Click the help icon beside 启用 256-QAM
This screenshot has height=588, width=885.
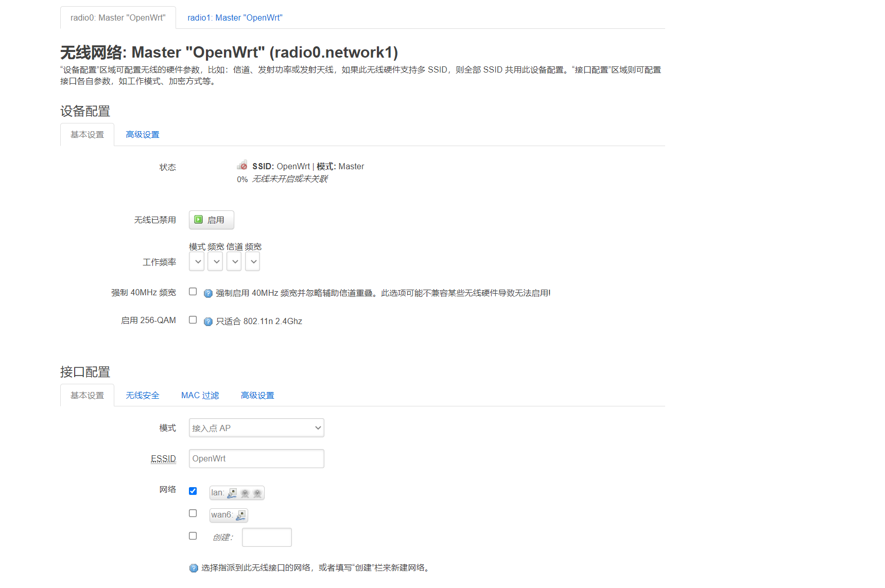[207, 321]
